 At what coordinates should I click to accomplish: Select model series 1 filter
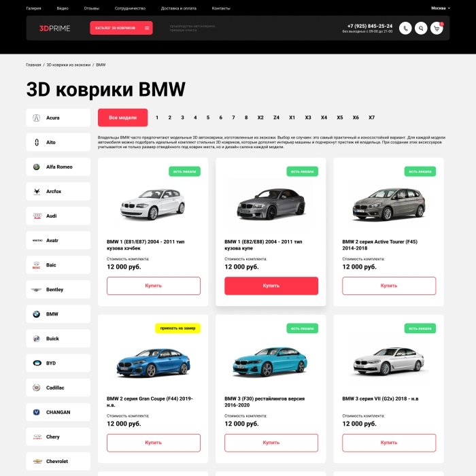[157, 118]
